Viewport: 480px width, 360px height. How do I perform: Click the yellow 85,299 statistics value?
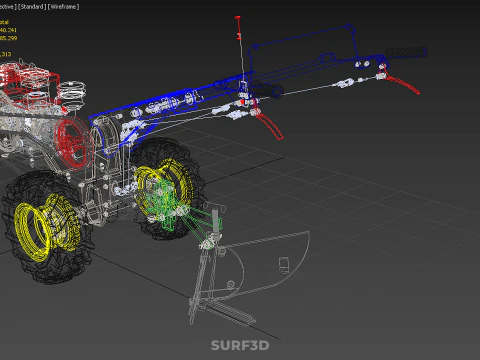[x=8, y=38]
